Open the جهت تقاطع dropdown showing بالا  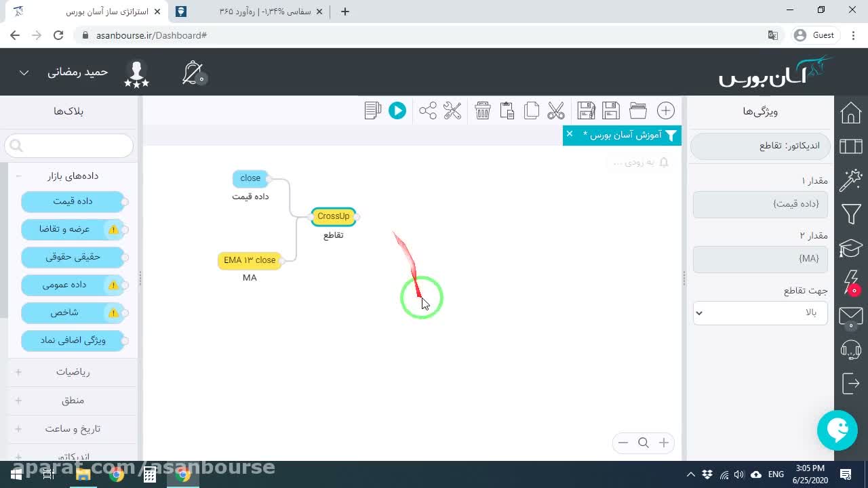click(760, 312)
